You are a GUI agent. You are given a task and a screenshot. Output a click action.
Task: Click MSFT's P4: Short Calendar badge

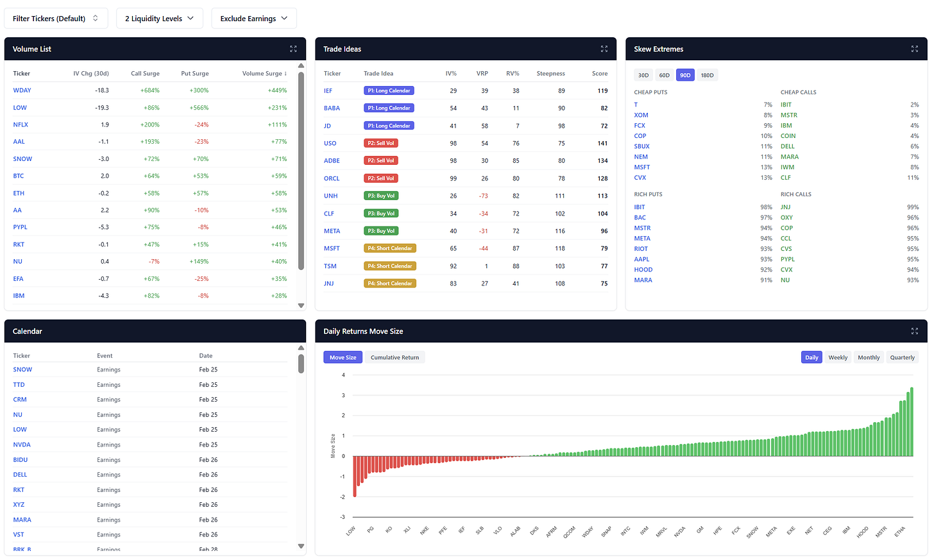point(390,248)
